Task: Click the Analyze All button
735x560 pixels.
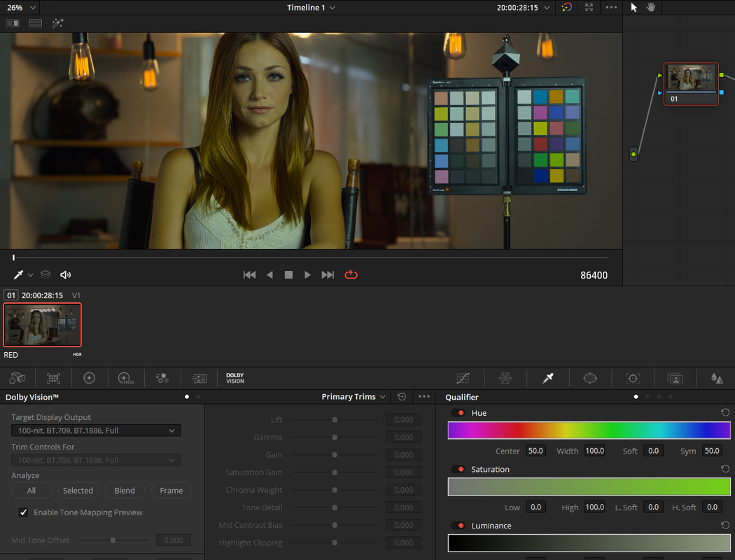Action: point(31,490)
